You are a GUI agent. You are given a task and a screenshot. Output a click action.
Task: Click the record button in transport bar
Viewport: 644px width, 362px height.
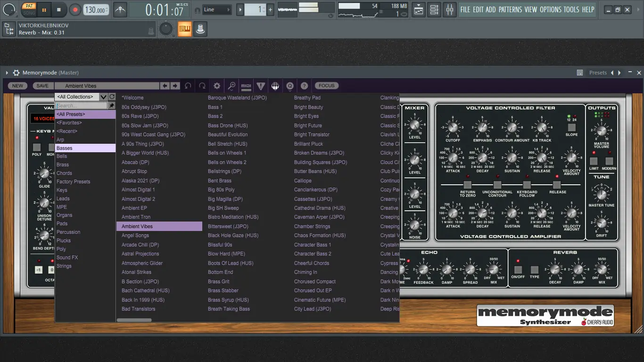coord(75,9)
